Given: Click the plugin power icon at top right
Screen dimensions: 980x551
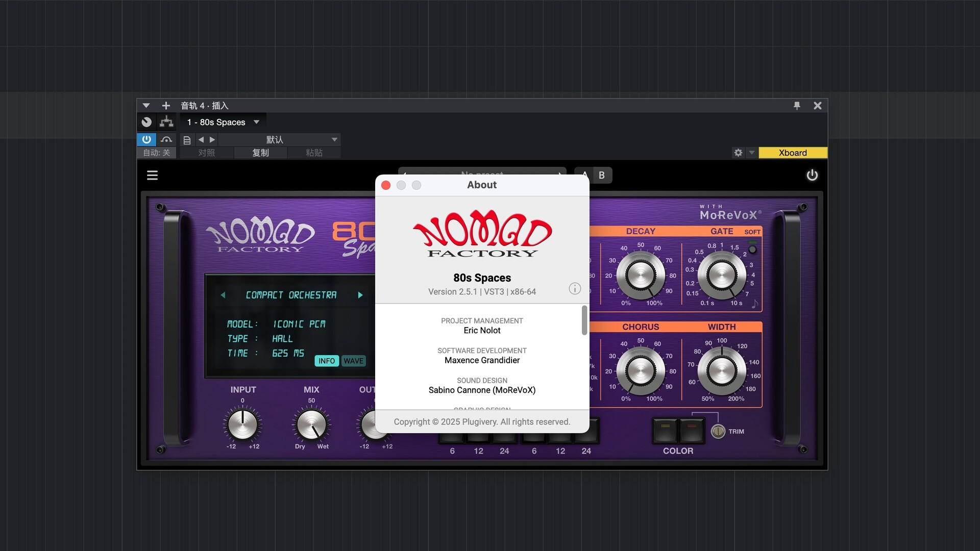Looking at the screenshot, I should coord(812,175).
